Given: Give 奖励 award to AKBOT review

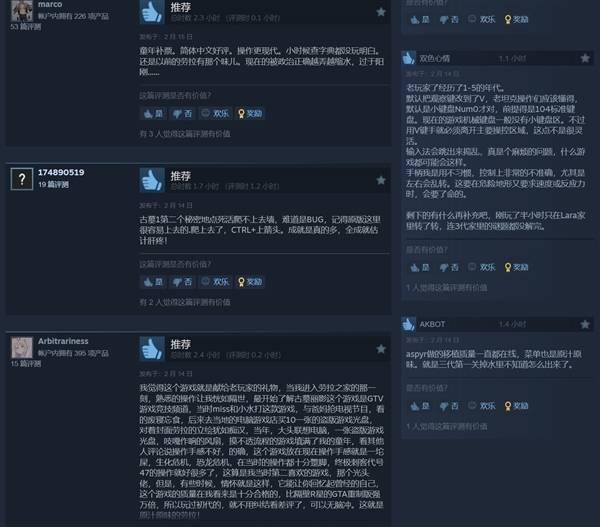Looking at the screenshot, I should pyautogui.click(x=516, y=406).
